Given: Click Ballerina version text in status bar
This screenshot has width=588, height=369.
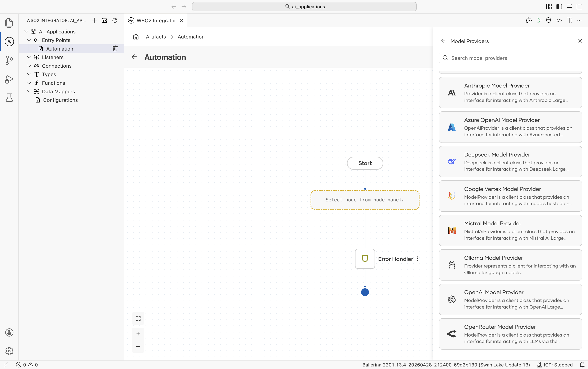Looking at the screenshot, I should click(446, 365).
